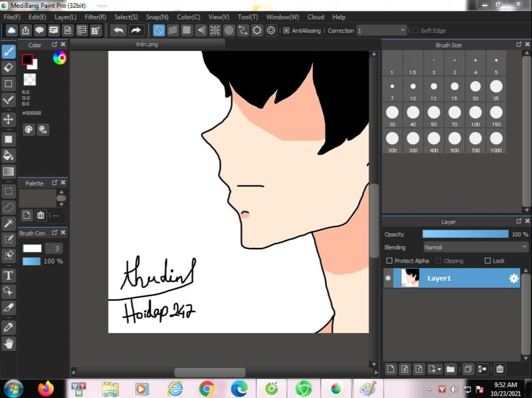Viewport: 532px width, 398px height.
Task: Select the Magic Wand tool
Action: (8, 223)
